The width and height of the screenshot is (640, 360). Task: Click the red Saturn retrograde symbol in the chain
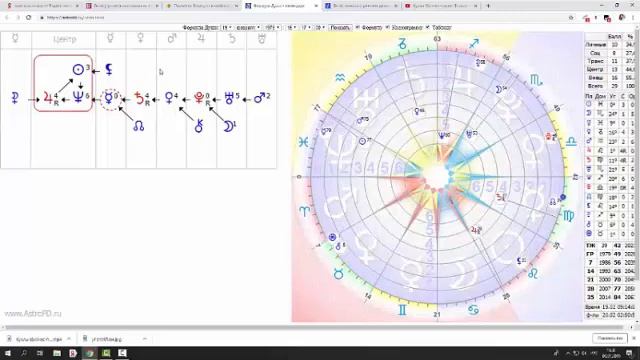(140, 98)
